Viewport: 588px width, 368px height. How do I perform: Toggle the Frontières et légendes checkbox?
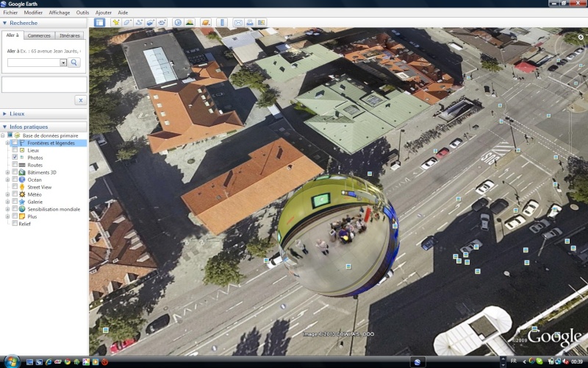pyautogui.click(x=15, y=143)
